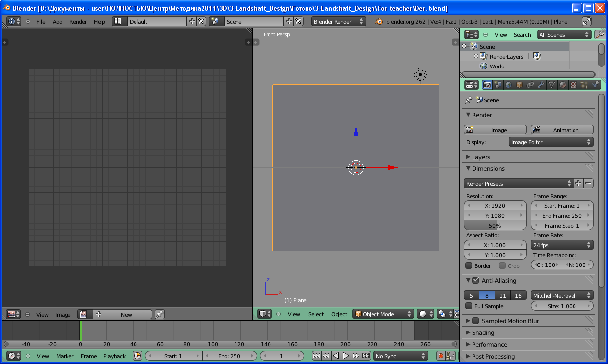Enable the Sampled Motion Blur checkbox
This screenshot has width=608, height=364.
pyautogui.click(x=475, y=321)
